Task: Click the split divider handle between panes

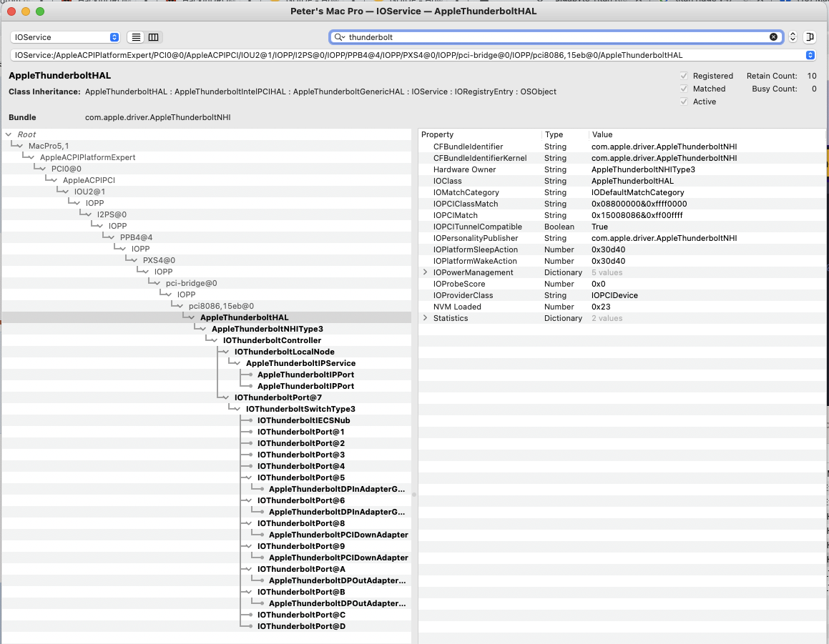Action: pos(414,495)
